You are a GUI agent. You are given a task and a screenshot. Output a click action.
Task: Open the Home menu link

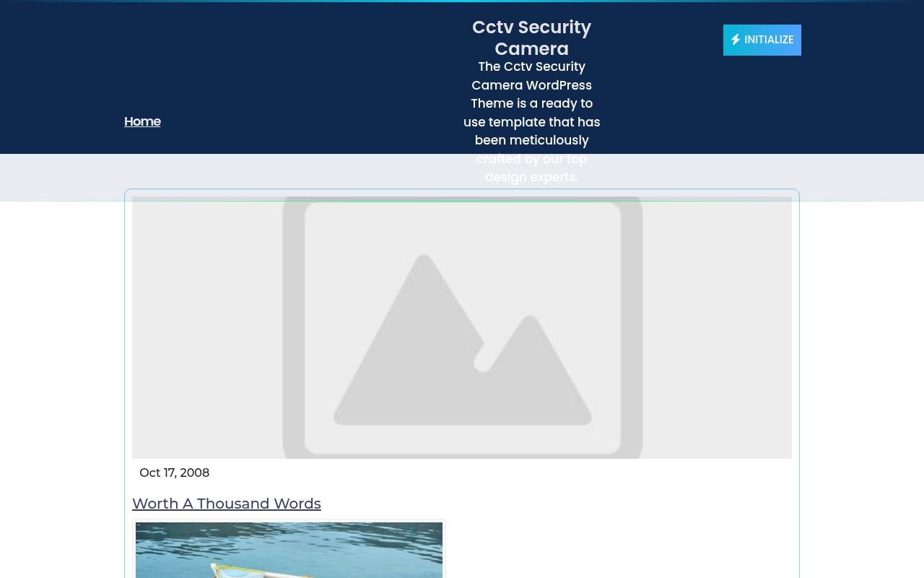142,121
